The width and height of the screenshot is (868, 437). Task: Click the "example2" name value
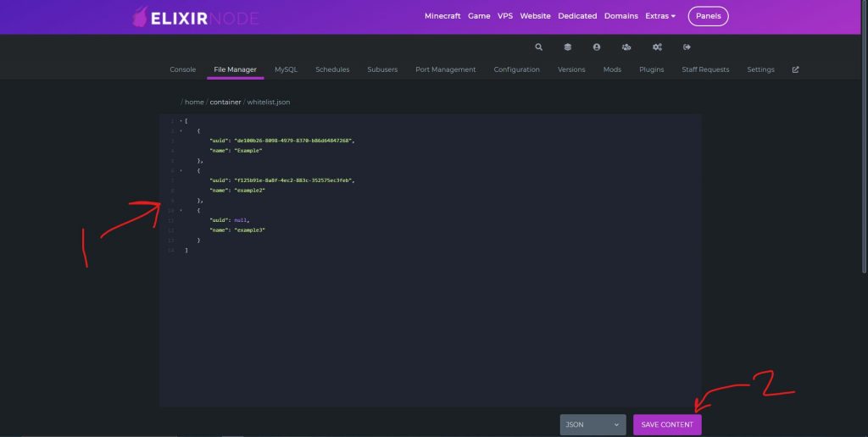[x=250, y=191]
